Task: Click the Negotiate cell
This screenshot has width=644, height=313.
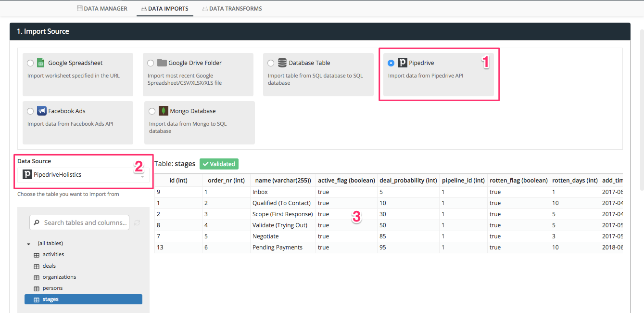Action: pyautogui.click(x=283, y=236)
